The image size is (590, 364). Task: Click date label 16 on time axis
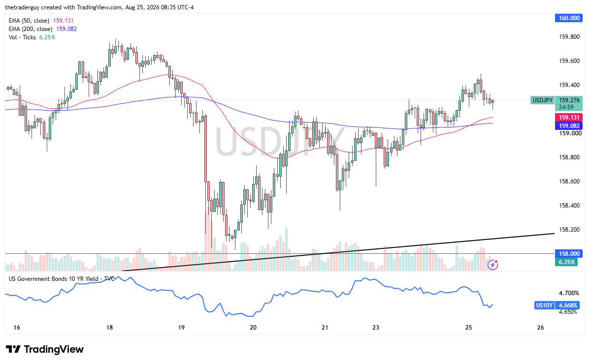(17, 328)
